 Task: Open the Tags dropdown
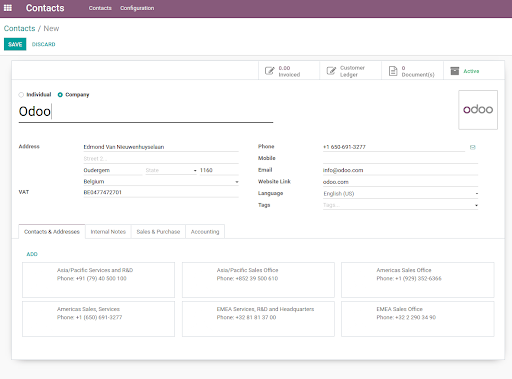pos(400,205)
